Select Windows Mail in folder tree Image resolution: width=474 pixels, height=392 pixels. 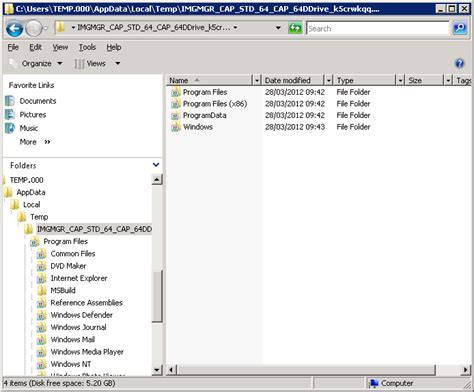73,340
